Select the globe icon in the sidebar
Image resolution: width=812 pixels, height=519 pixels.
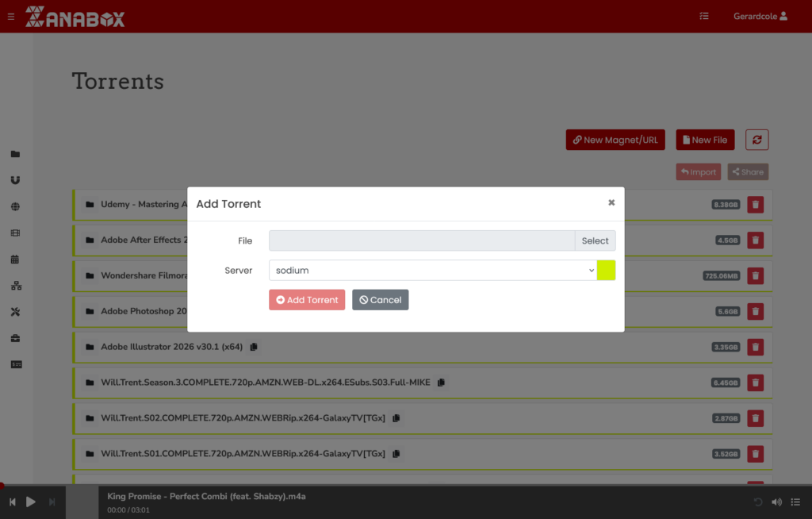pyautogui.click(x=16, y=206)
